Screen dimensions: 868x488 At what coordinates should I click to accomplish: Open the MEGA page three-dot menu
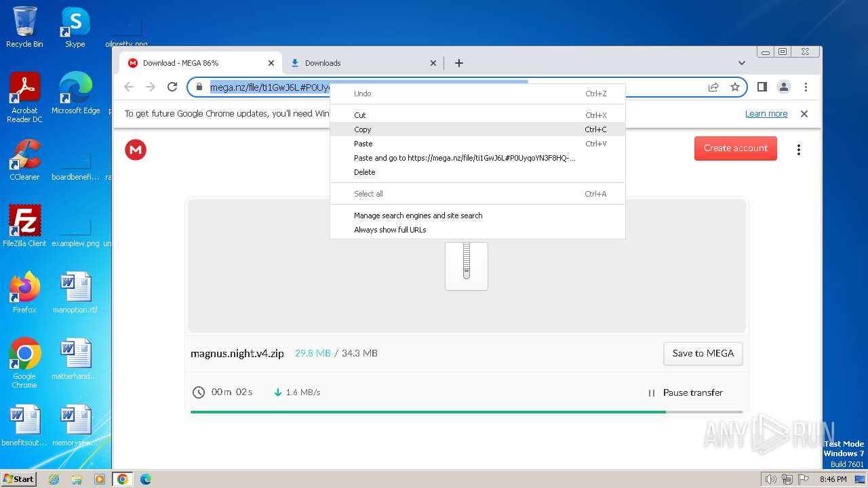[799, 150]
